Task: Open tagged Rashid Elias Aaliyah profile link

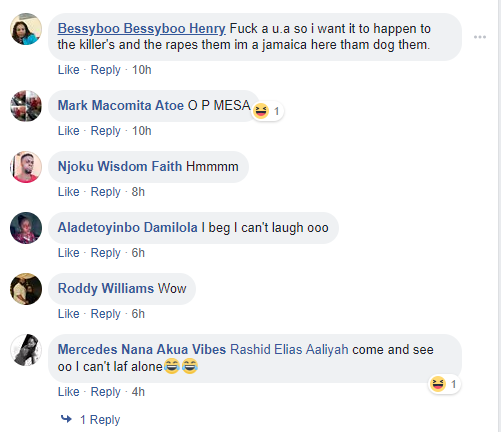Action: point(289,350)
